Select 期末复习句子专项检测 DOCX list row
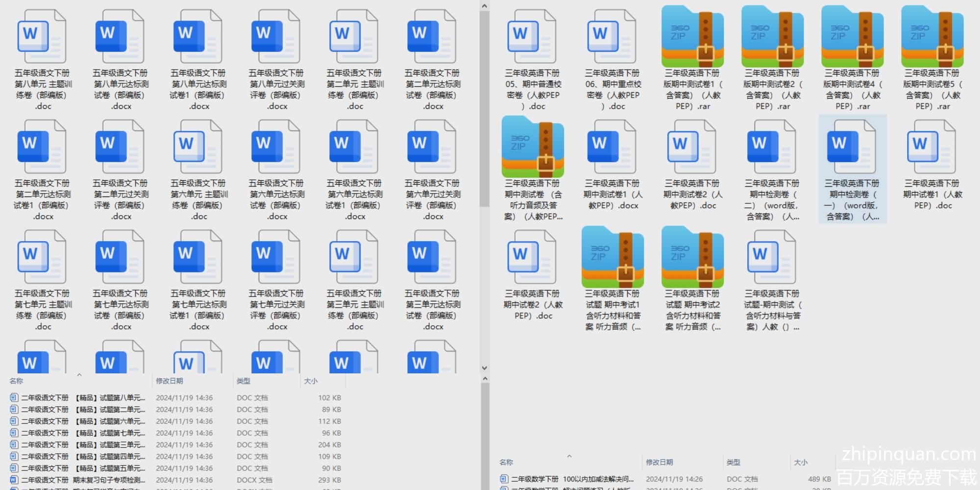This screenshot has height=490, width=980. [x=83, y=480]
